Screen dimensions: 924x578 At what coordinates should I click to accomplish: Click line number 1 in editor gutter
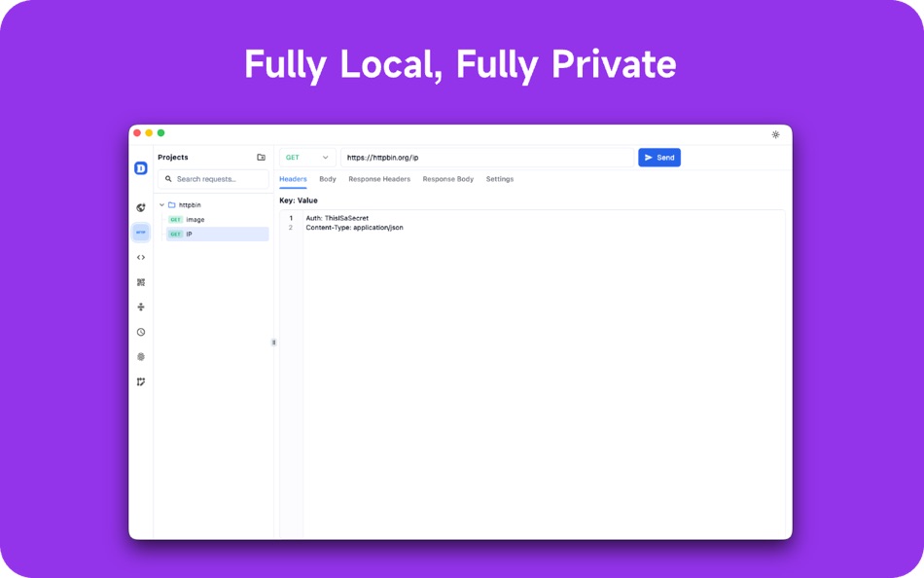[291, 218]
